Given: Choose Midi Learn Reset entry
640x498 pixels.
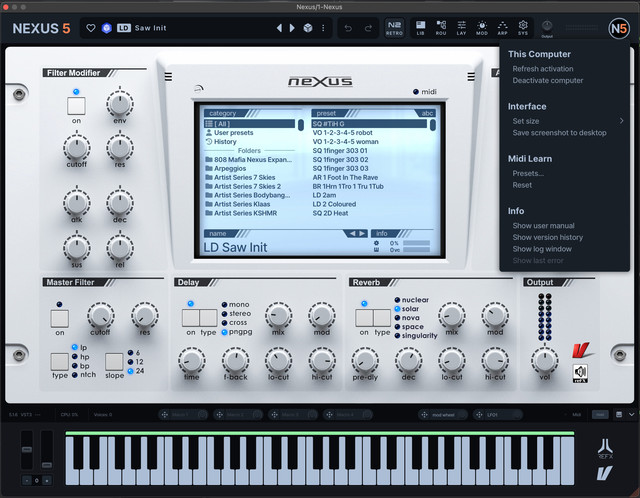Looking at the screenshot, I should pos(522,185).
